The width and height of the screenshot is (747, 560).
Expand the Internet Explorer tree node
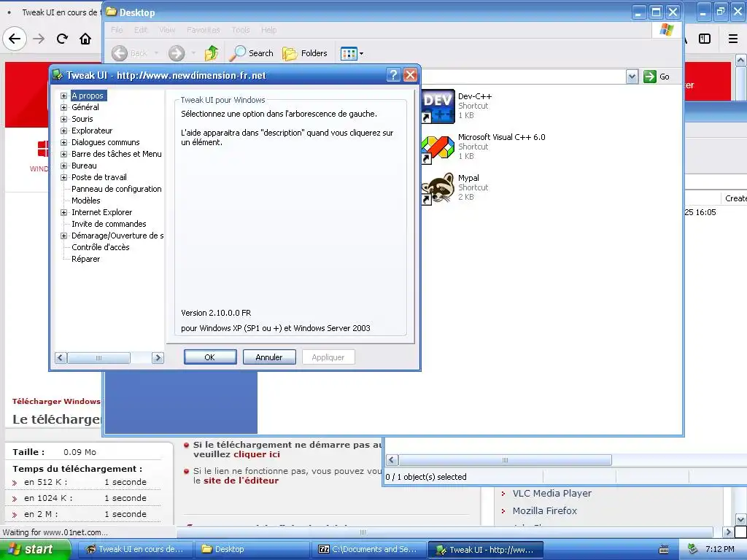(x=64, y=212)
